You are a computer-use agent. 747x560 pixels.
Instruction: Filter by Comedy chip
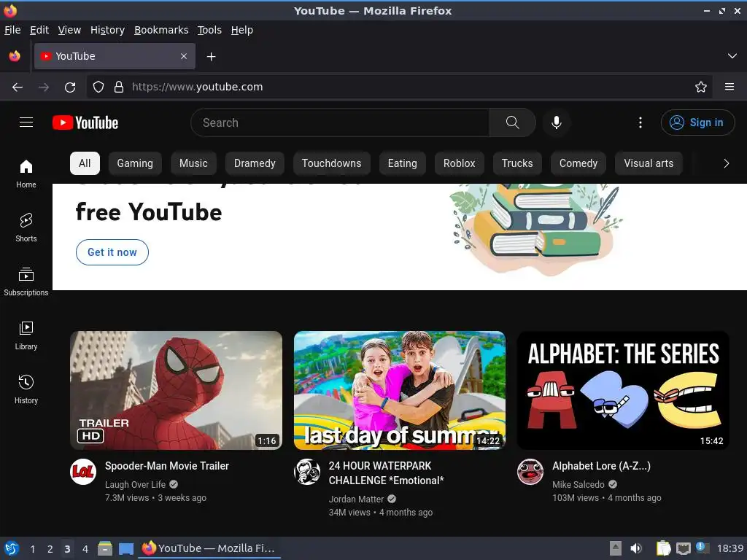[x=578, y=163]
